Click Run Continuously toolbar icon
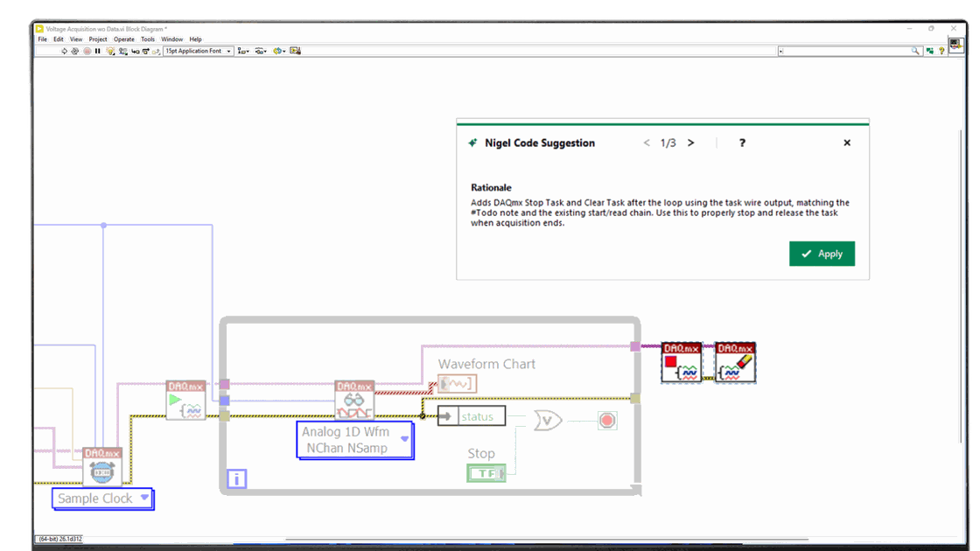 (75, 52)
